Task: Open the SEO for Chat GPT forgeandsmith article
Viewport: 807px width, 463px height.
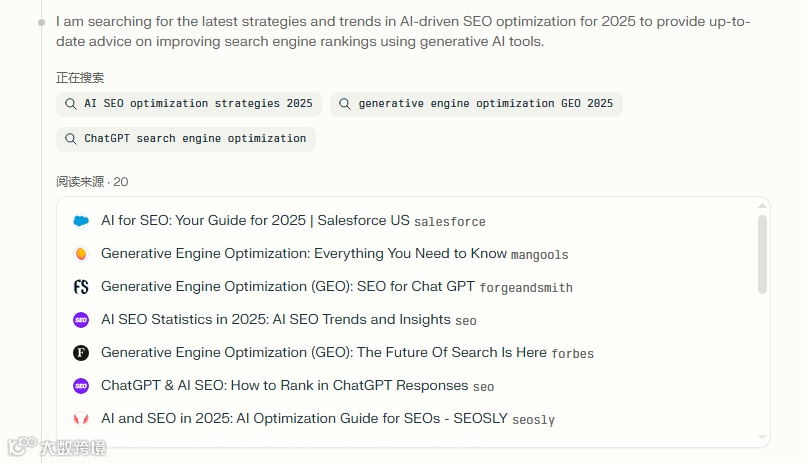Action: pos(288,287)
